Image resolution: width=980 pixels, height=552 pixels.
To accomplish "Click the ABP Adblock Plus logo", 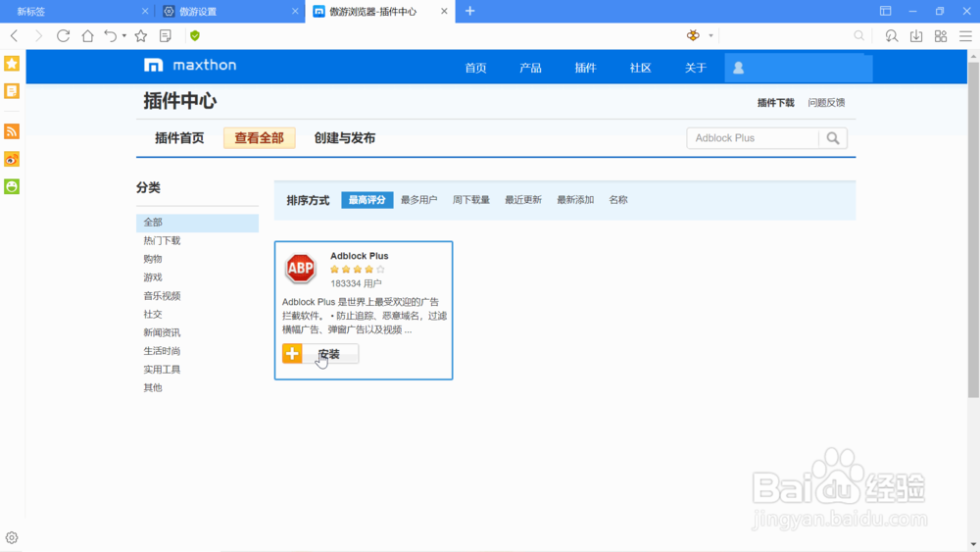I will (301, 269).
